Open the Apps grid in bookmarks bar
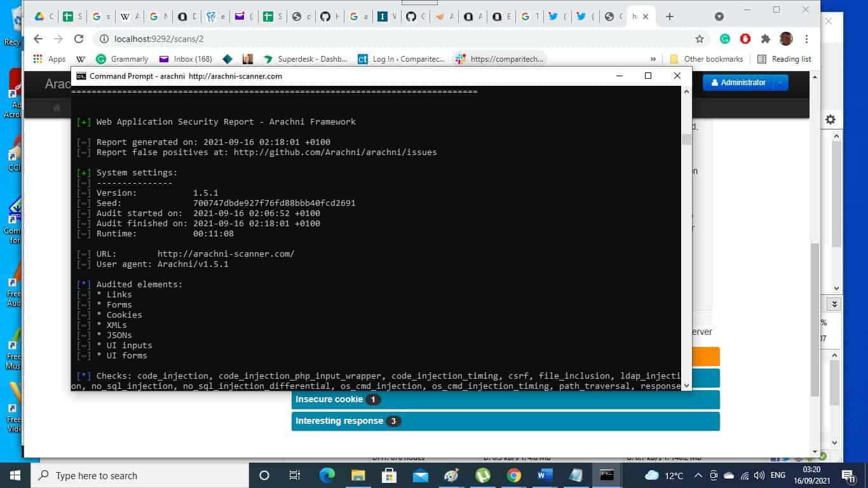 (x=49, y=59)
